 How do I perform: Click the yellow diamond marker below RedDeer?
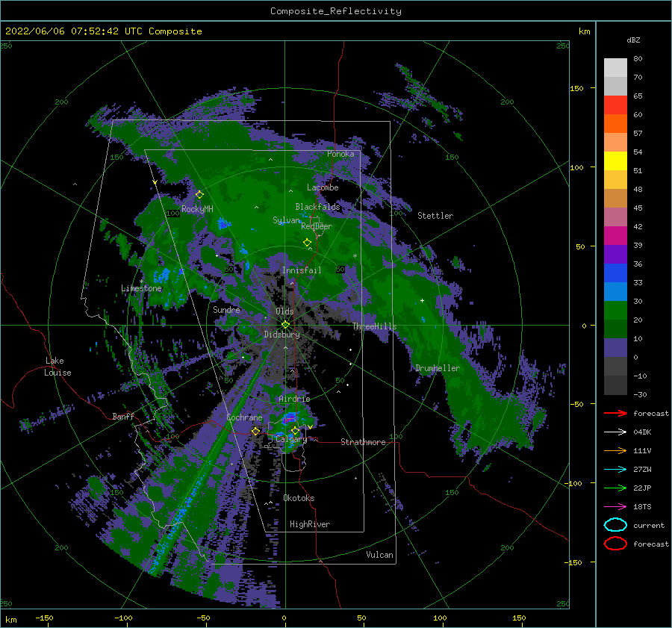pyautogui.click(x=307, y=242)
